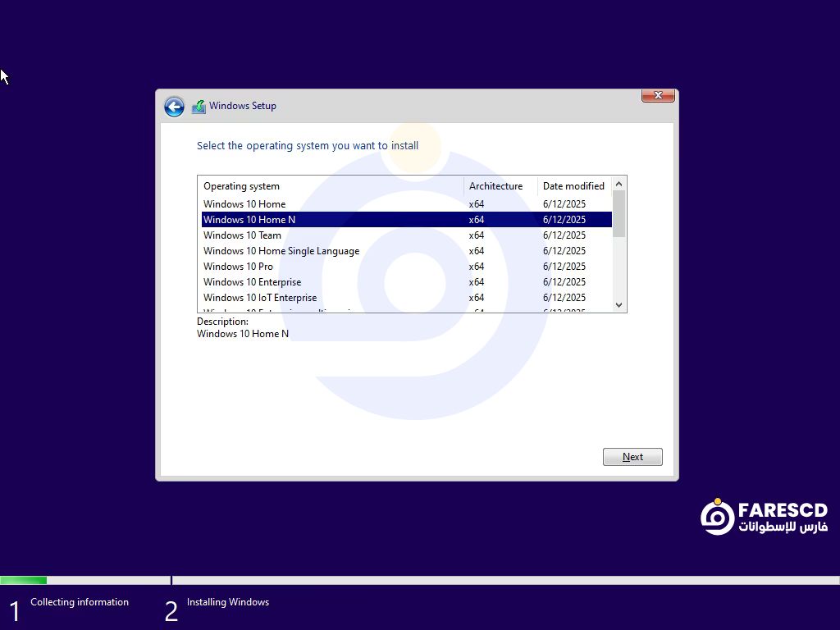The image size is (840, 630).
Task: Click date 6/12/2025 in Windows 10 Home row
Action: tap(564, 204)
